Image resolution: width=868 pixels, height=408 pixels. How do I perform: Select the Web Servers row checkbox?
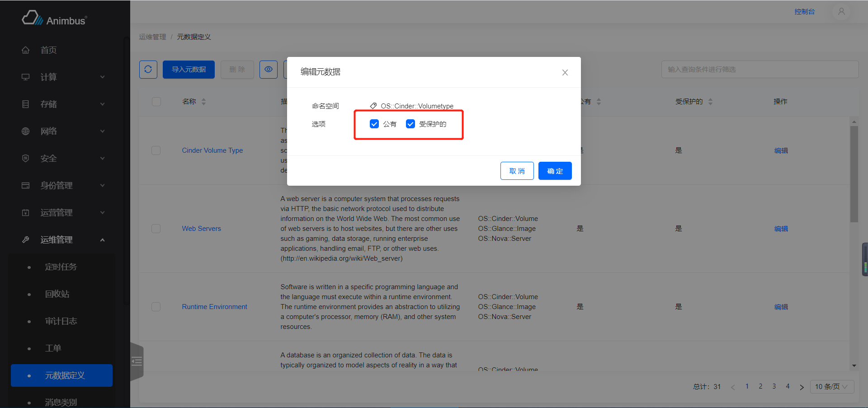coord(156,229)
